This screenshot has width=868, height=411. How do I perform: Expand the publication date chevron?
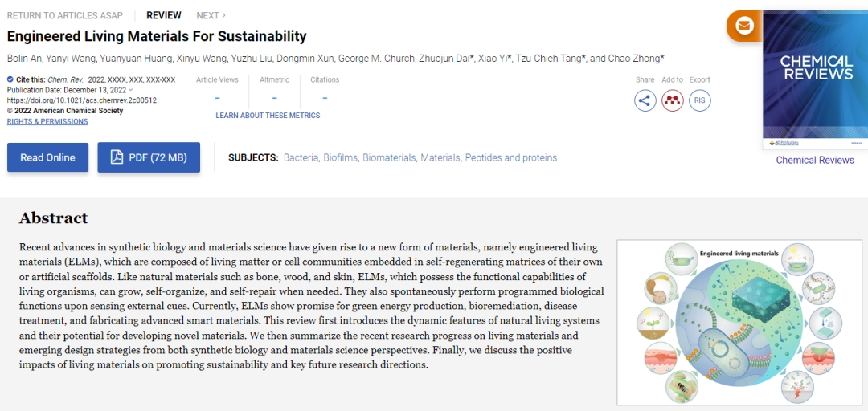pyautogui.click(x=131, y=90)
